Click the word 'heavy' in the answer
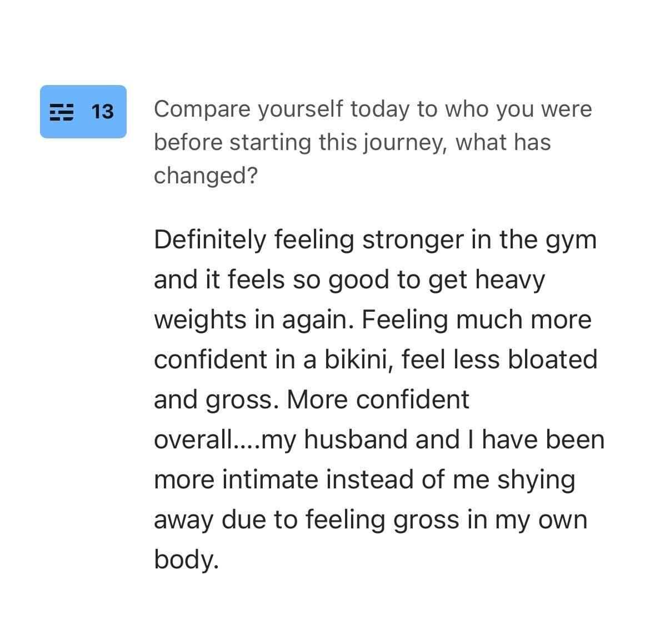The image size is (650, 644). [x=509, y=280]
